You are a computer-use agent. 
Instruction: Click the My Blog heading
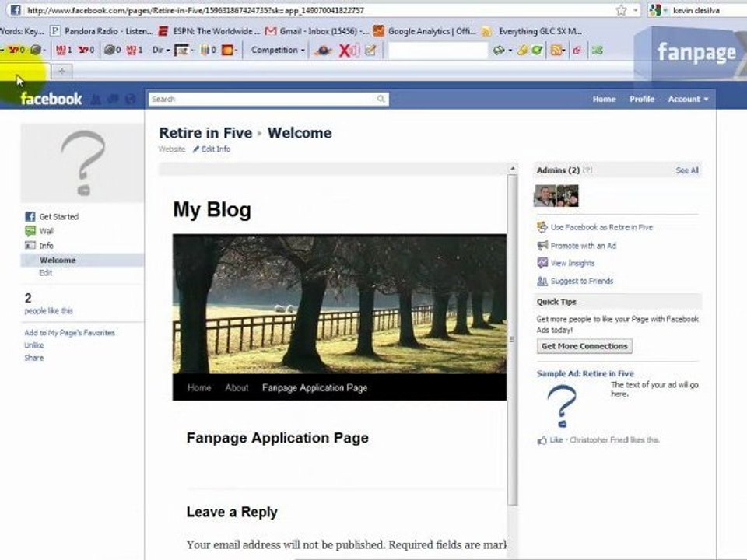[x=212, y=209]
